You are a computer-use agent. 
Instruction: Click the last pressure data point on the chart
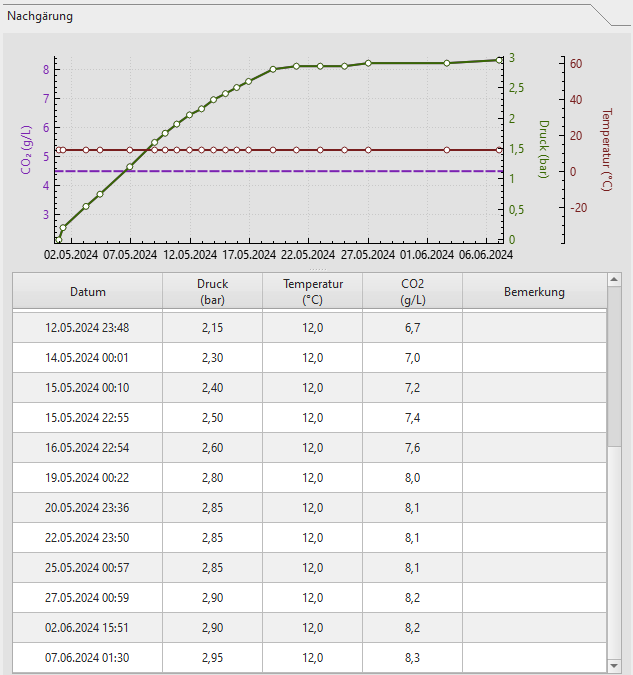(x=499, y=60)
